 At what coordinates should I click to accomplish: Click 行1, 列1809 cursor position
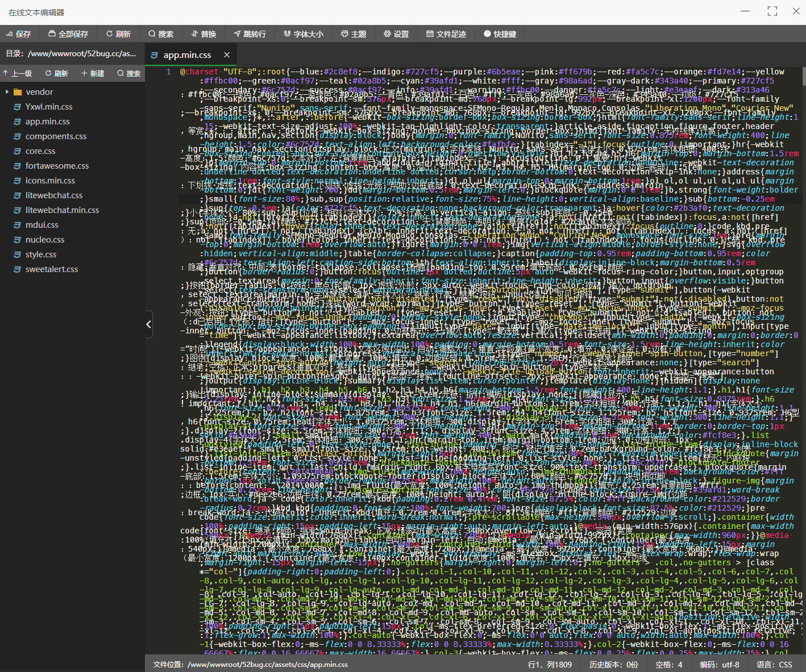pyautogui.click(x=550, y=665)
